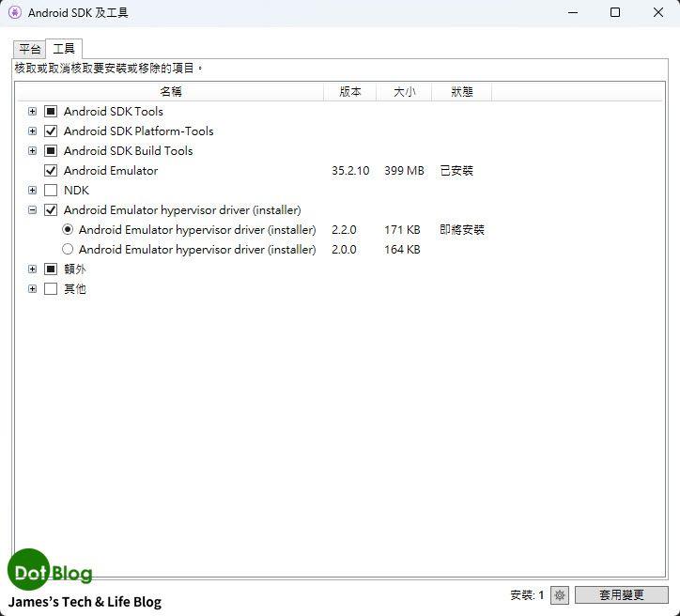Viewport: 680px width, 616px height.
Task: Click the 名稱 column header
Action: point(171,92)
